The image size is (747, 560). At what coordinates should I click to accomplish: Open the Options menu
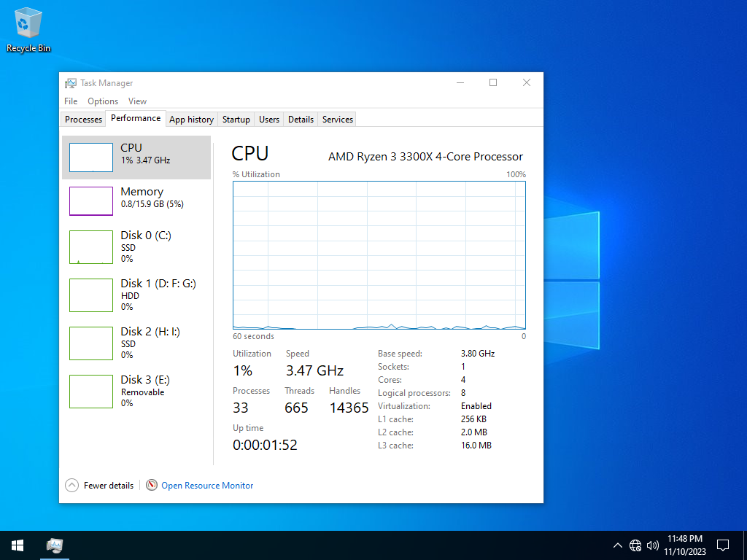[102, 101]
